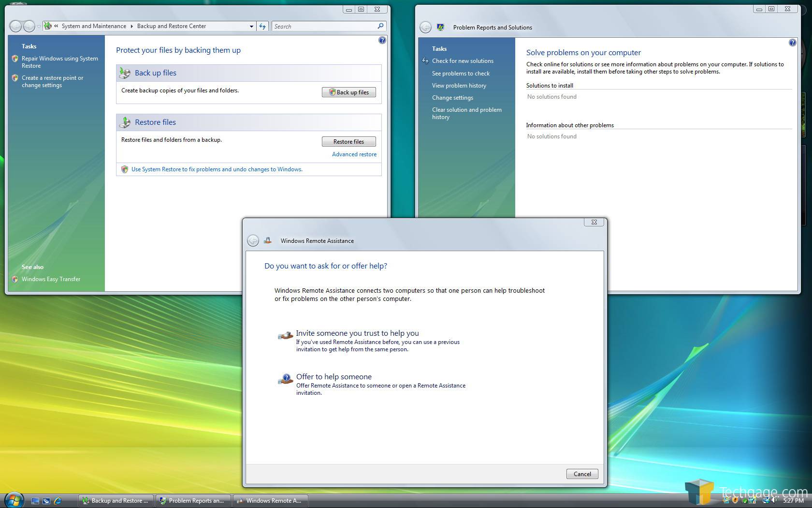Close the Windows Remote Assistance dialog
The image size is (812, 508).
594,222
